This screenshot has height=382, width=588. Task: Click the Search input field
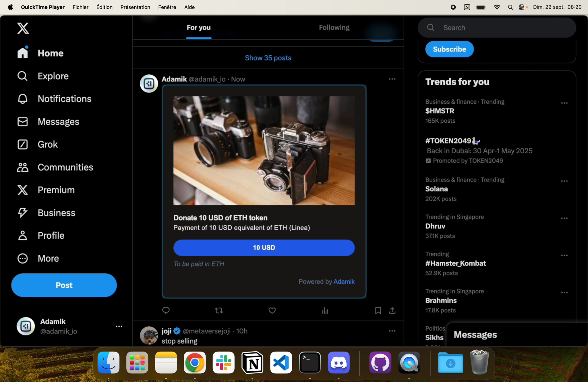[x=497, y=28]
